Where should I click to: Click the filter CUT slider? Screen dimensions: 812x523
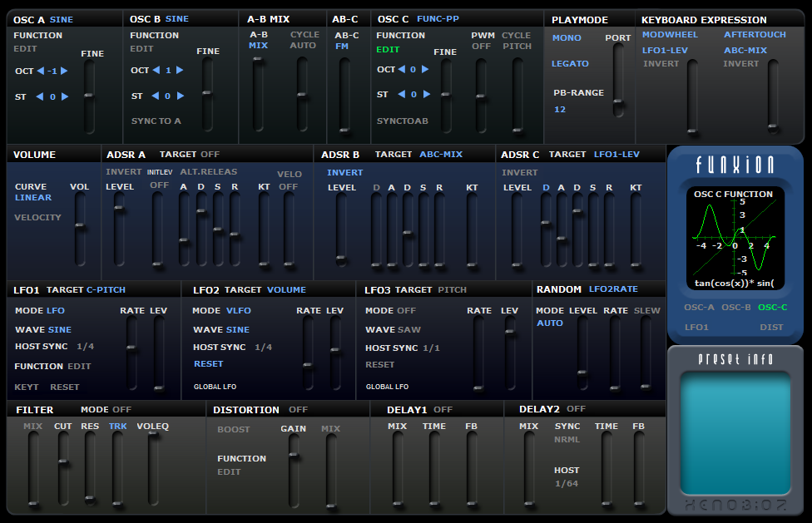(x=63, y=468)
